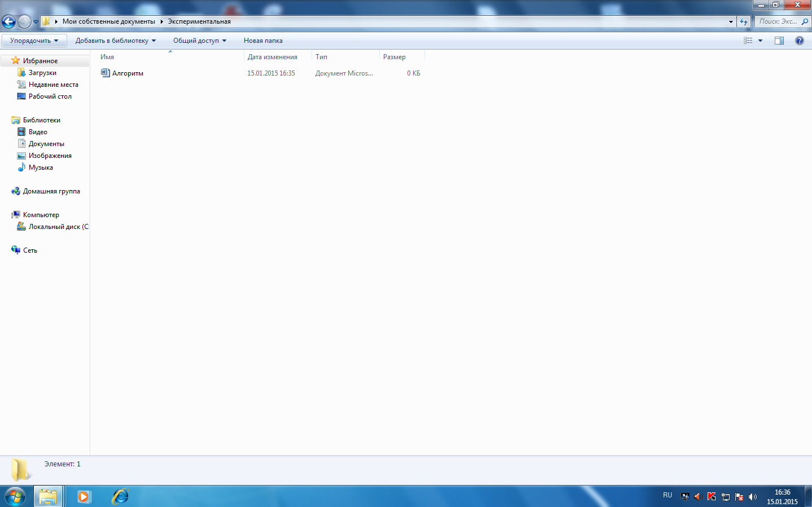Viewport: 812px width, 507px height.
Task: Select Домашняя группа in the sidebar
Action: pos(51,191)
